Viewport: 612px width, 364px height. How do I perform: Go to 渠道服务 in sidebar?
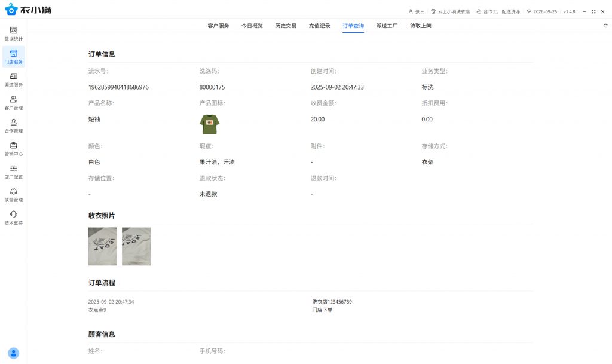[x=13, y=79]
